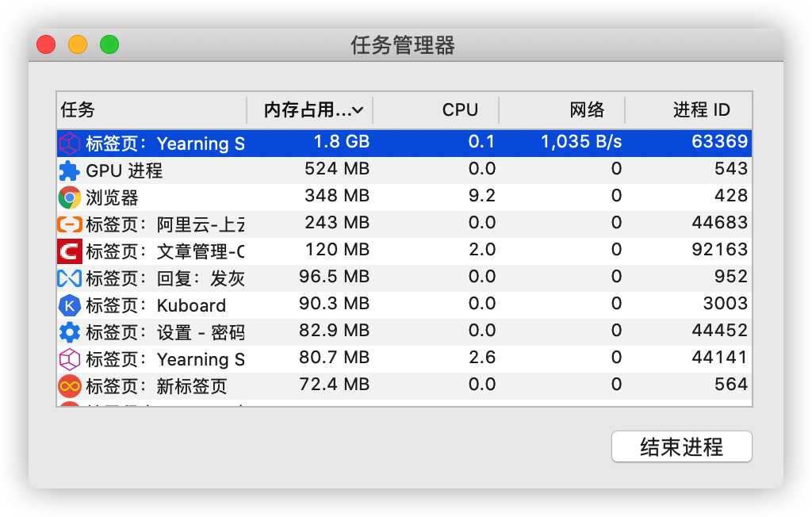The width and height of the screenshot is (812, 517).
Task: Sort by 内存占用 column header
Action: [310, 110]
